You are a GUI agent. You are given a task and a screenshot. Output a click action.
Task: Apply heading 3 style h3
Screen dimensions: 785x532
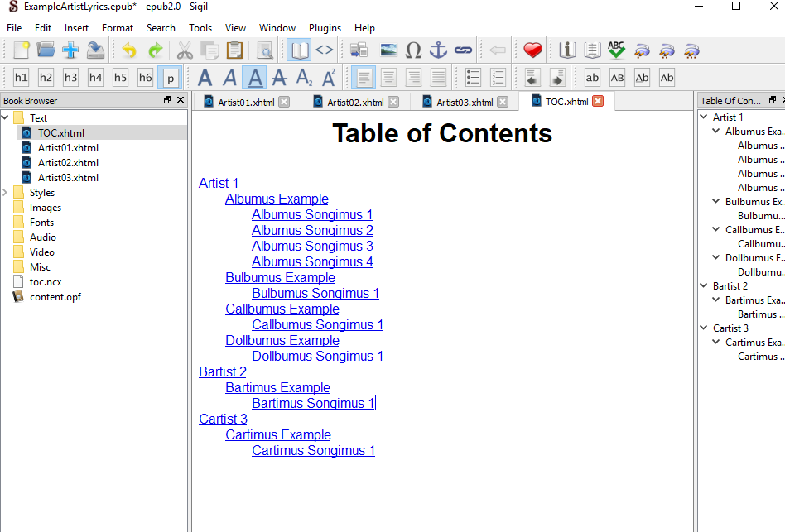70,78
